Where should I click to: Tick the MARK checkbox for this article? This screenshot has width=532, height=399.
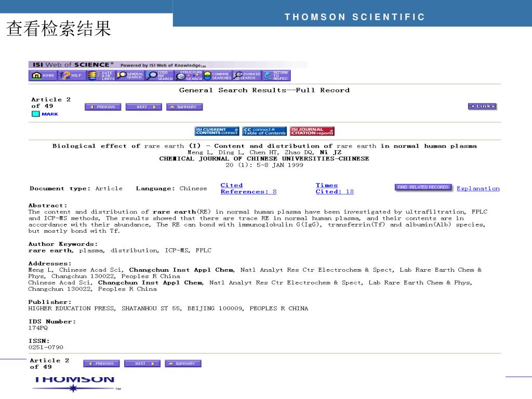click(35, 114)
